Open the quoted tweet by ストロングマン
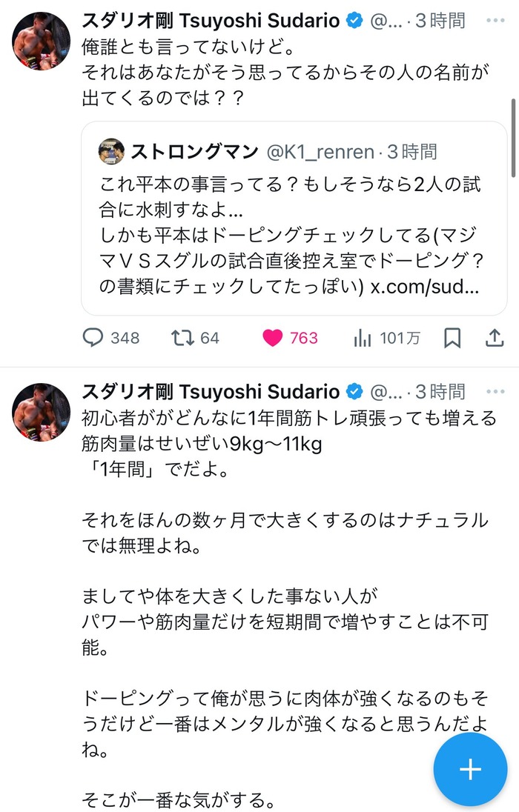 click(x=294, y=219)
